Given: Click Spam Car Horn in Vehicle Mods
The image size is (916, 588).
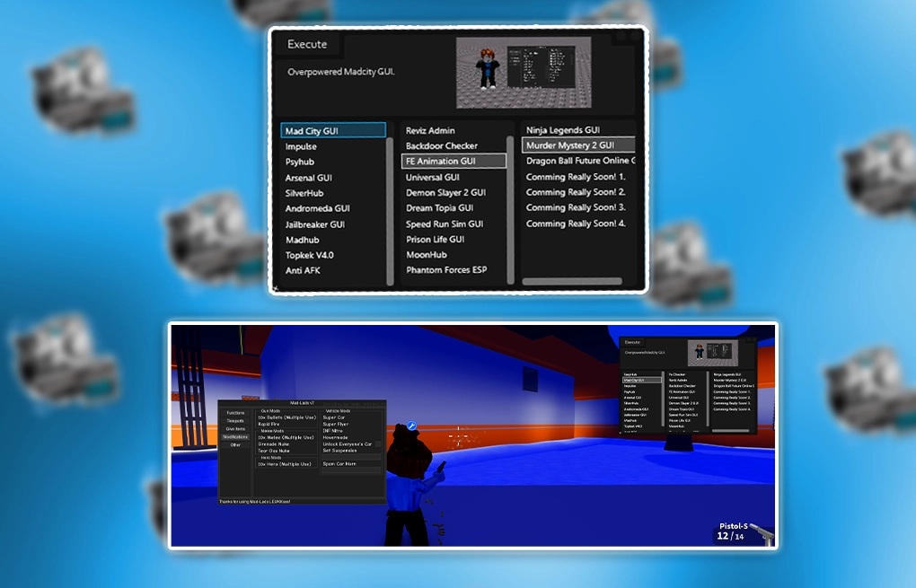Looking at the screenshot, I should (x=339, y=464).
